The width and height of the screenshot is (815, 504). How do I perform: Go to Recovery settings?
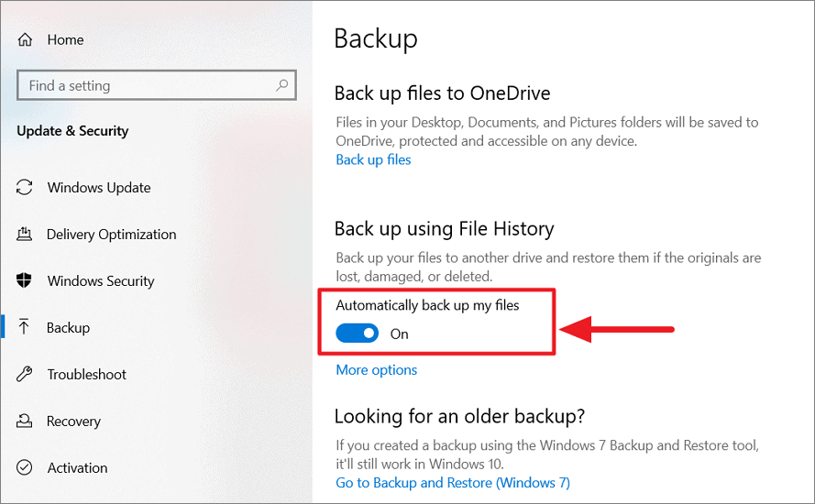[73, 422]
